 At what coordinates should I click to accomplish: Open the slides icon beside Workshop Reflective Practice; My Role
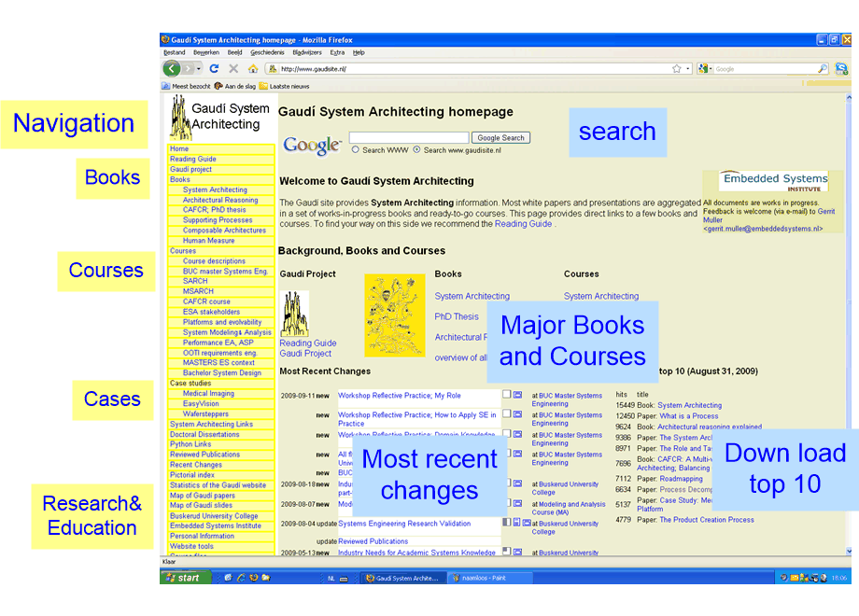coord(517,395)
